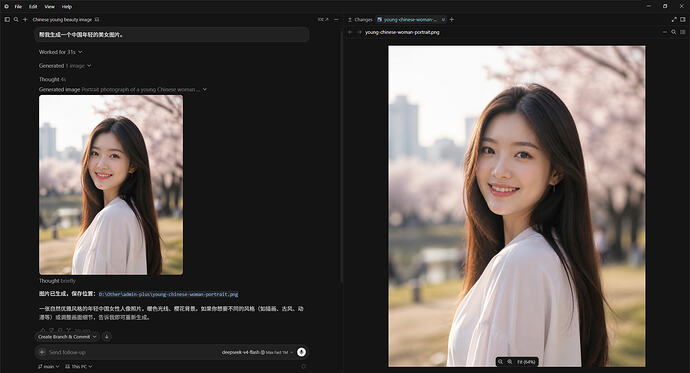
Task: Click plus attach icon in follow-up box
Action: click(42, 352)
